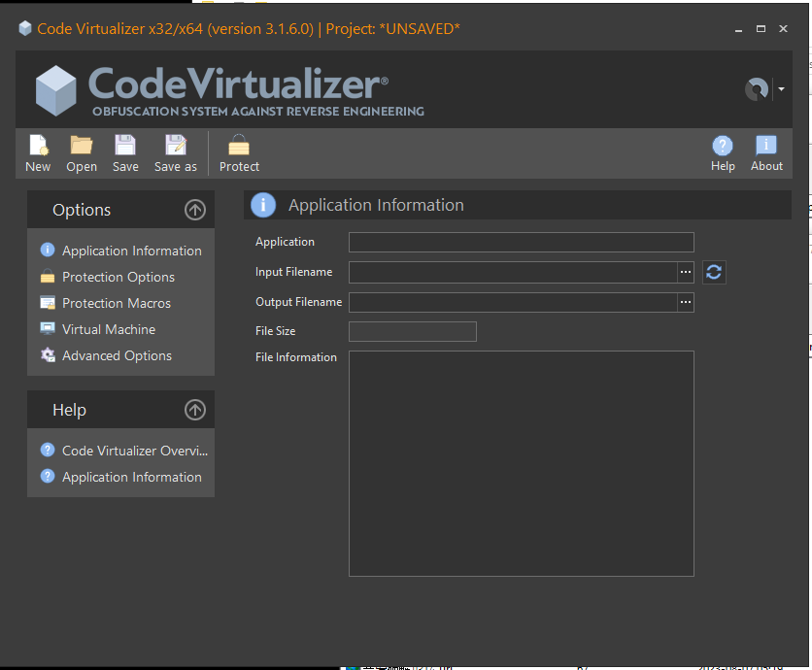Select the Virtual Machine section

[x=108, y=328]
